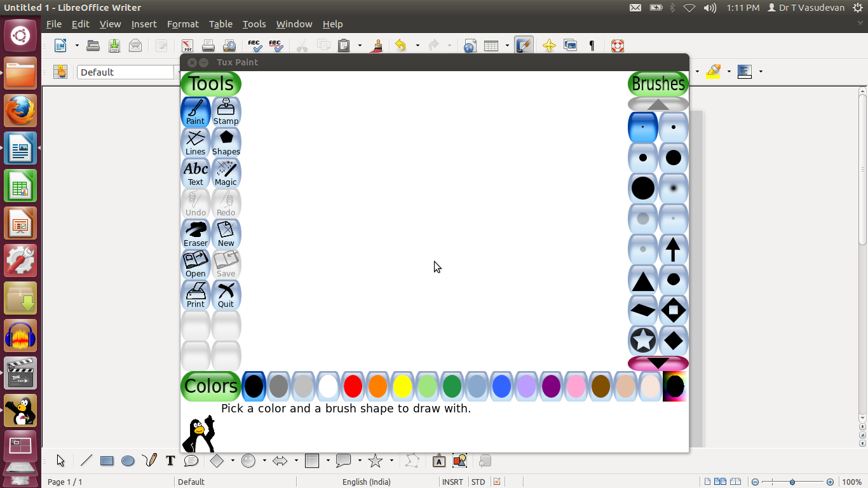Image resolution: width=868 pixels, height=488 pixels.
Task: Click the Writer zoom slider handle
Action: (792, 482)
